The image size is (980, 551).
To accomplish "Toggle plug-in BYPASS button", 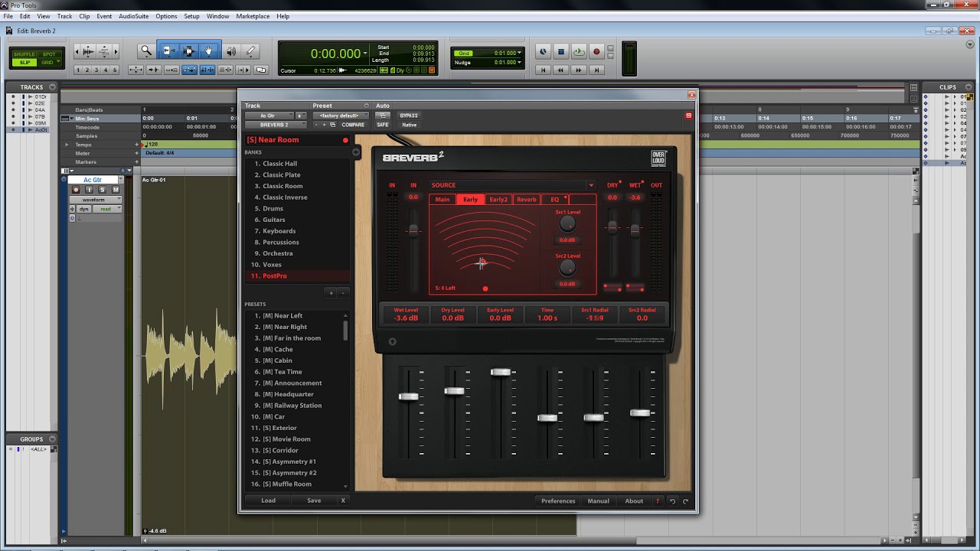I will 409,116.
